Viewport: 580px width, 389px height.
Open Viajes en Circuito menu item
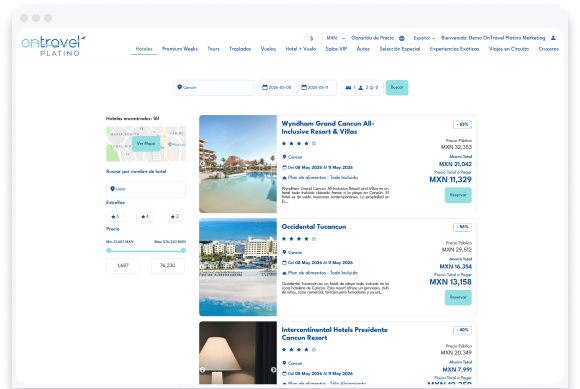click(x=509, y=49)
